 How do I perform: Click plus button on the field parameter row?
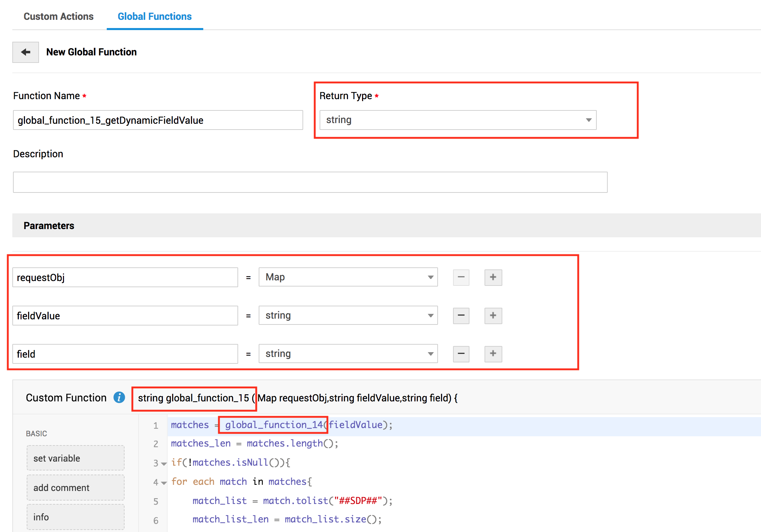tap(493, 354)
